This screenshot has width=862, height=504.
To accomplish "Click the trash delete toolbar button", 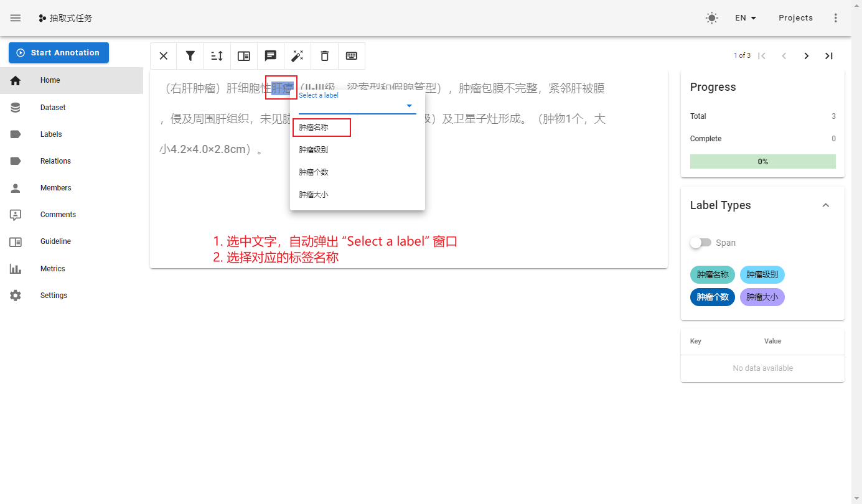I will click(x=324, y=56).
